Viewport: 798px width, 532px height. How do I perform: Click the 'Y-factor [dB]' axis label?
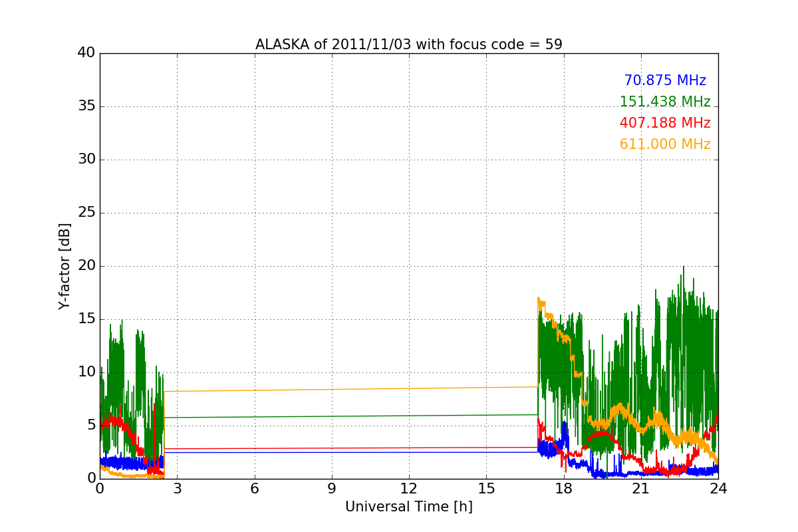[x=65, y=266]
